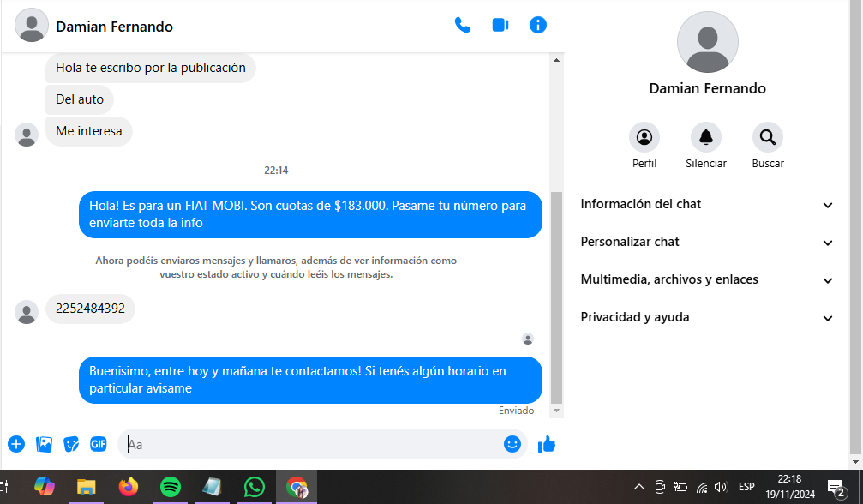Open WhatsApp from the taskbar
The width and height of the screenshot is (863, 504).
[255, 488]
